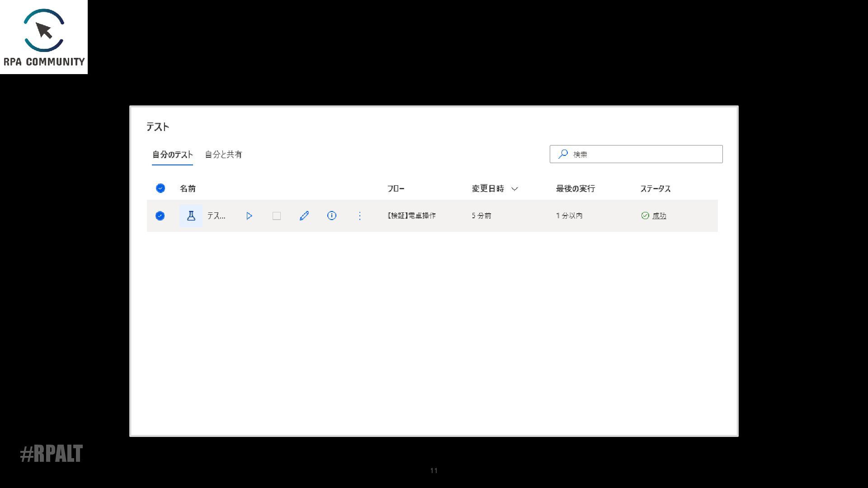Open the vertical three-dots more menu
Image resolution: width=868 pixels, height=488 pixels.
[x=360, y=216]
